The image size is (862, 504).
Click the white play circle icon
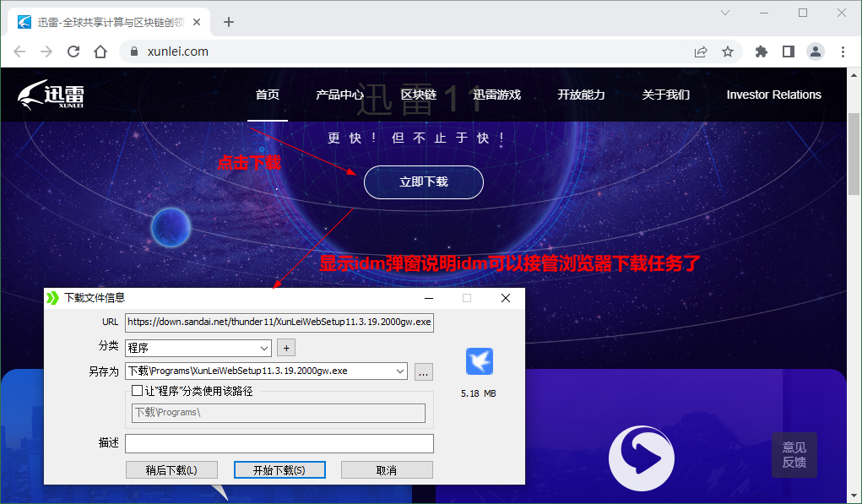[x=642, y=458]
